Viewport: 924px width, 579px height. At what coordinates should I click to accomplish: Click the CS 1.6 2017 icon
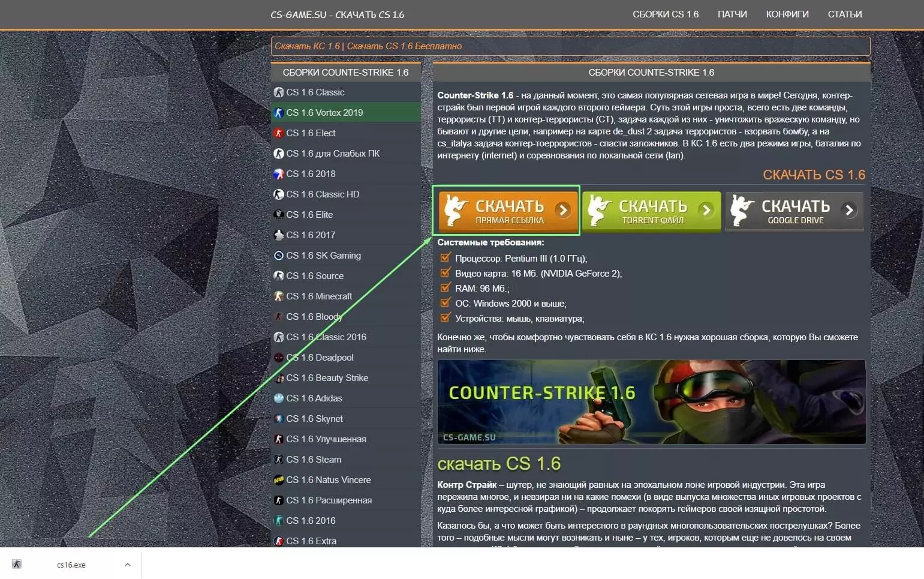(278, 235)
